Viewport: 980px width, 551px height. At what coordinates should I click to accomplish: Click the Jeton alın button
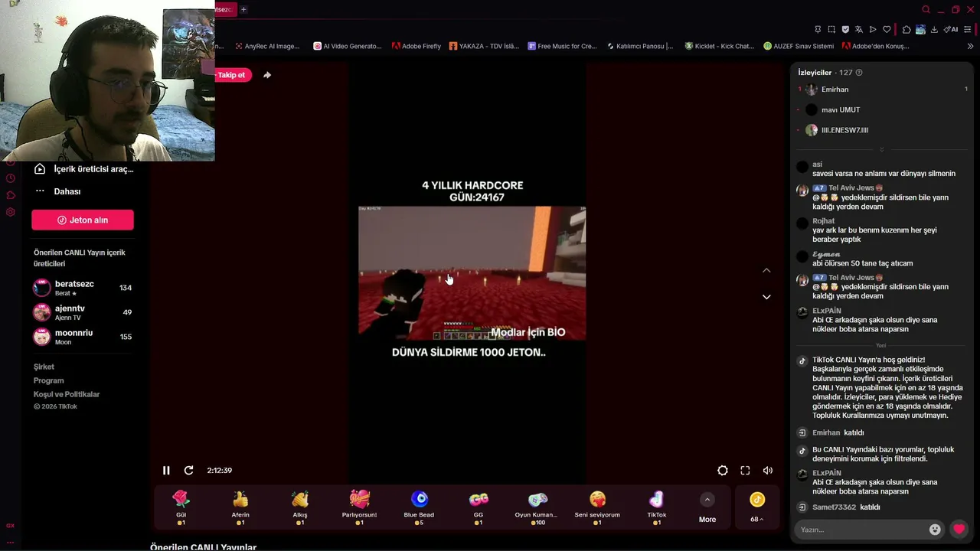(x=83, y=220)
